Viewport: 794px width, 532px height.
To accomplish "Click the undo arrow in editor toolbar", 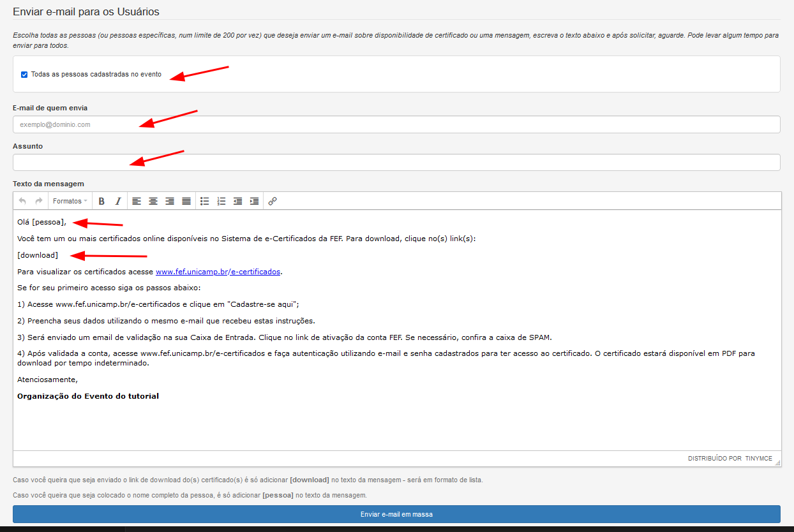I will pos(22,201).
